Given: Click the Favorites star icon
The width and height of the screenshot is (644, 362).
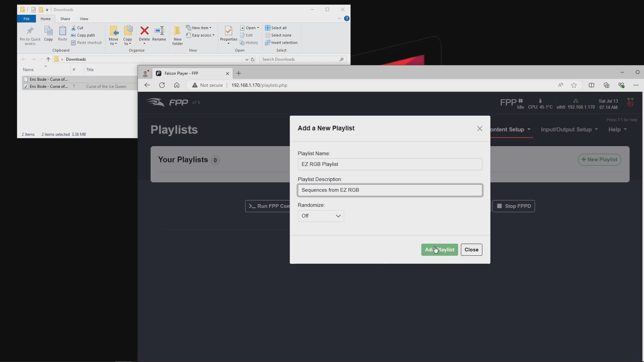Looking at the screenshot, I should [x=574, y=85].
